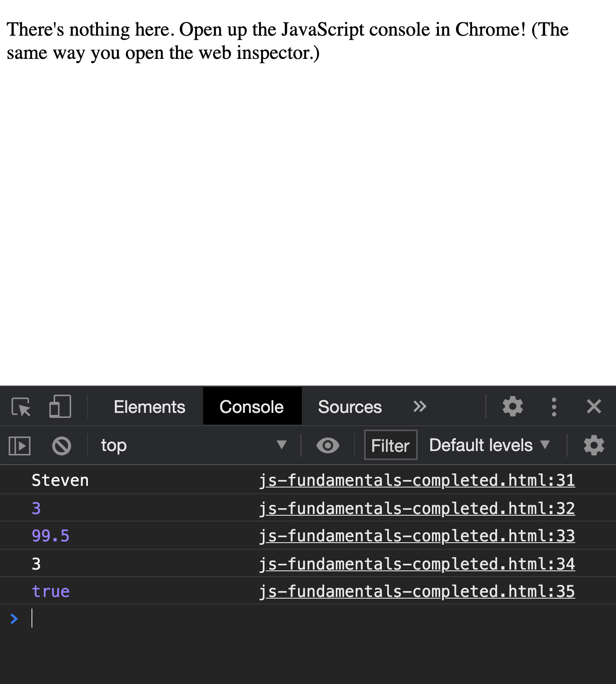The image size is (616, 684).
Task: Open the live expression eye icon
Action: 327,446
